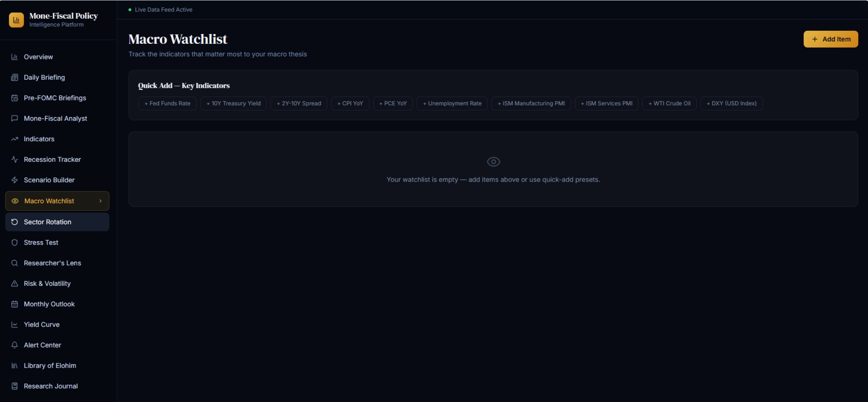Quick-add CPI YoY indicator
The width and height of the screenshot is (868, 402).
350,104
